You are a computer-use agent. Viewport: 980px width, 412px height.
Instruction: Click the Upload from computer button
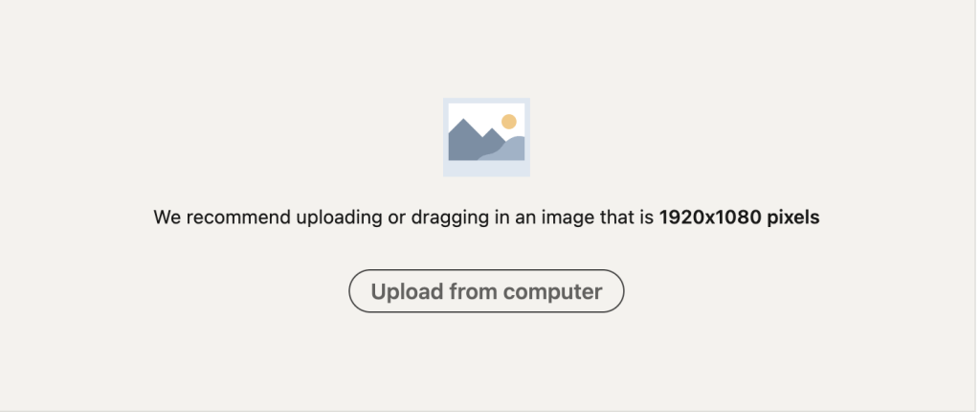click(x=486, y=291)
